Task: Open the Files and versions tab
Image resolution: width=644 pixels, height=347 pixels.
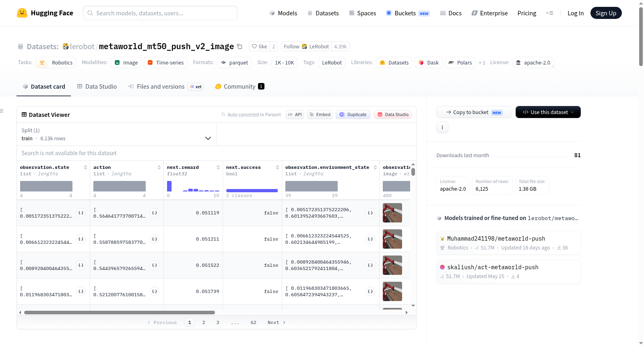Action: [x=166, y=87]
